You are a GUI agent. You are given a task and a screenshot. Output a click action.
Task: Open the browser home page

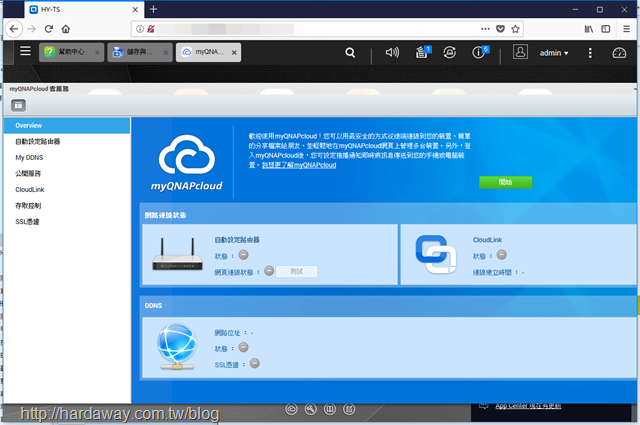(x=66, y=29)
